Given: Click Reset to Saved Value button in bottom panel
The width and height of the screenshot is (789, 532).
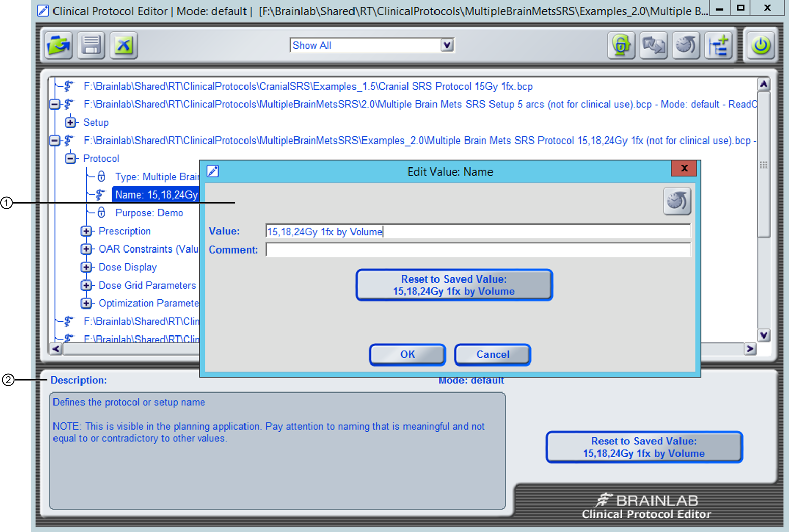Looking at the screenshot, I should pos(644,447).
